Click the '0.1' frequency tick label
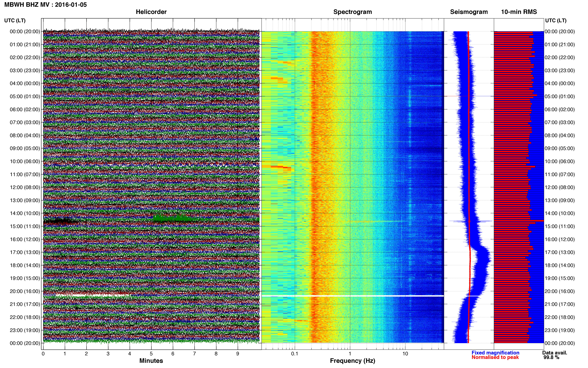This screenshot has height=368, width=588. (x=295, y=354)
